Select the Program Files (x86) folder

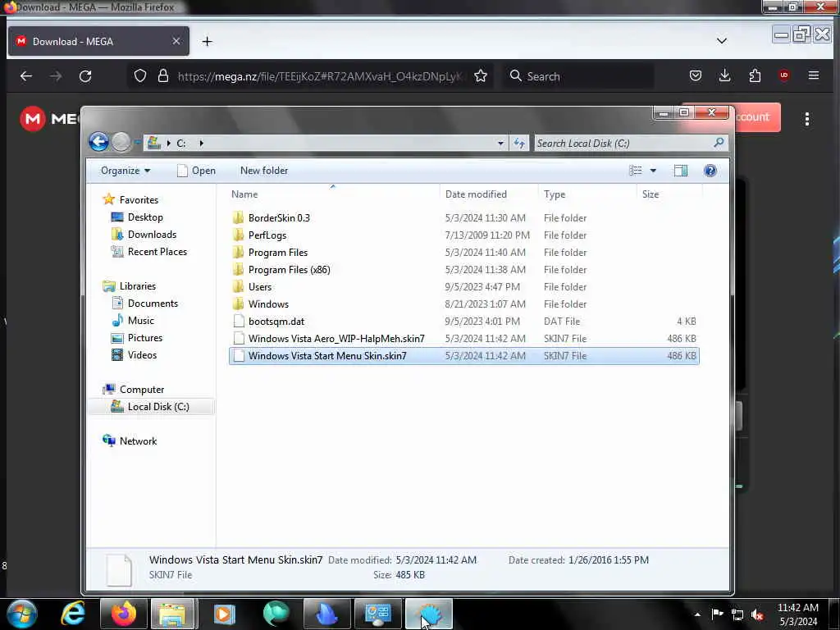coord(464,269)
